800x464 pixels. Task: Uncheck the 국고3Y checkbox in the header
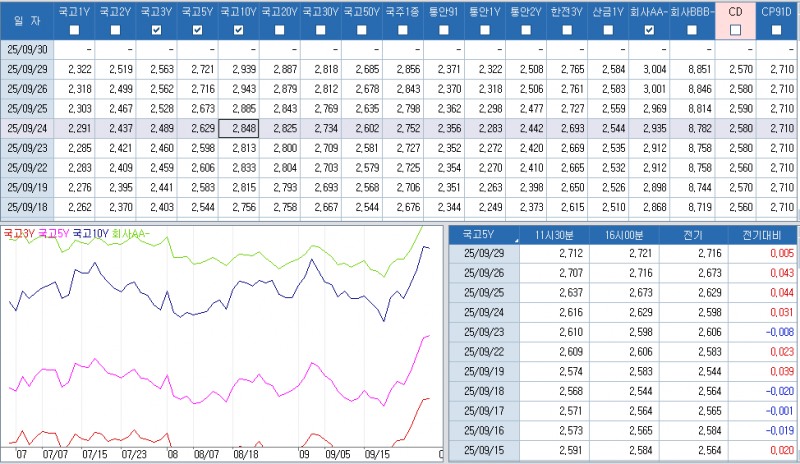pyautogui.click(x=156, y=30)
